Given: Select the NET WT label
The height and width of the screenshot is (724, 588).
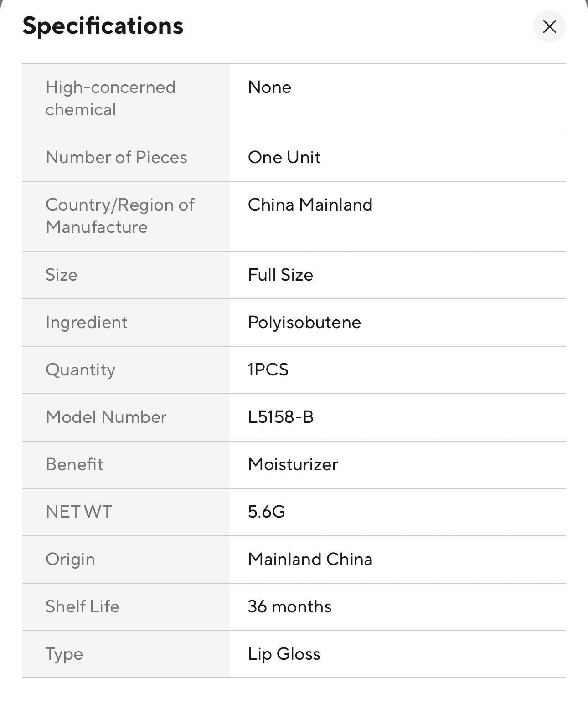Looking at the screenshot, I should point(78,512).
